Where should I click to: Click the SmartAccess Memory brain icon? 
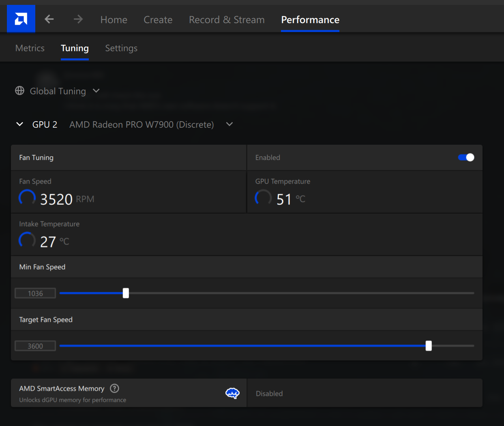[232, 393]
